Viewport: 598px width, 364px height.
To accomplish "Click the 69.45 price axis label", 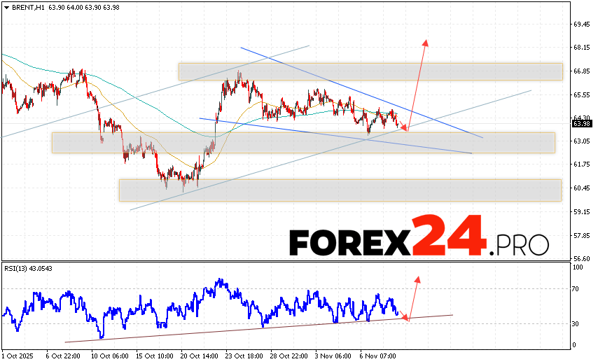I will coord(580,24).
